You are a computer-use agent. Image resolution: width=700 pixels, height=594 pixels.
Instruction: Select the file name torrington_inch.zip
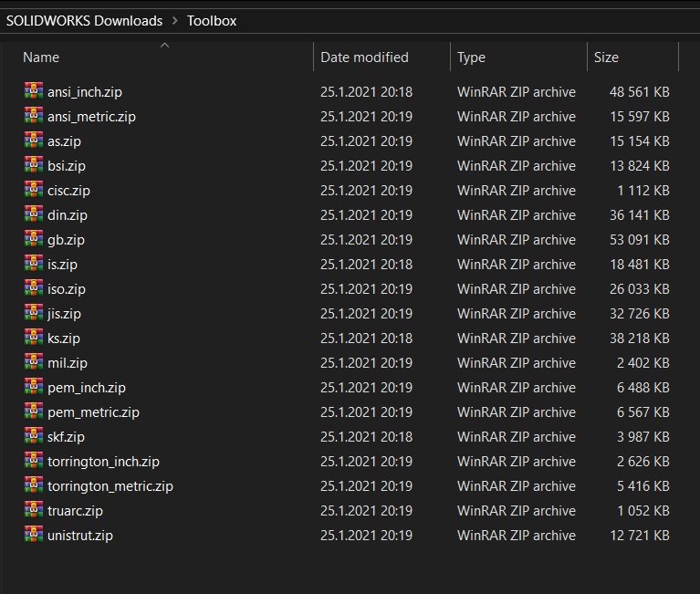point(103,462)
